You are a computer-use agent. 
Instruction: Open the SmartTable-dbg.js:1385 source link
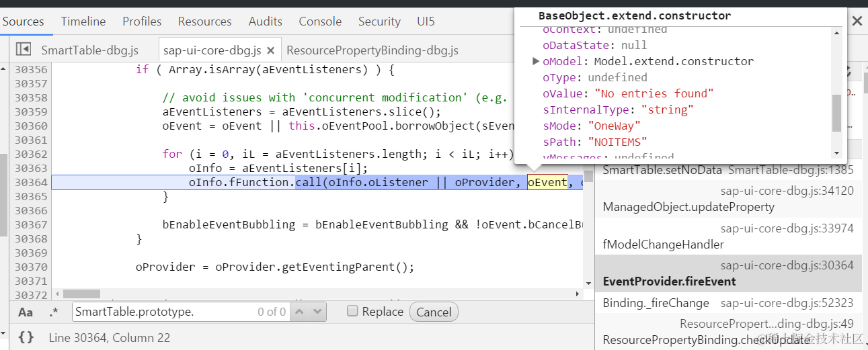click(x=791, y=171)
